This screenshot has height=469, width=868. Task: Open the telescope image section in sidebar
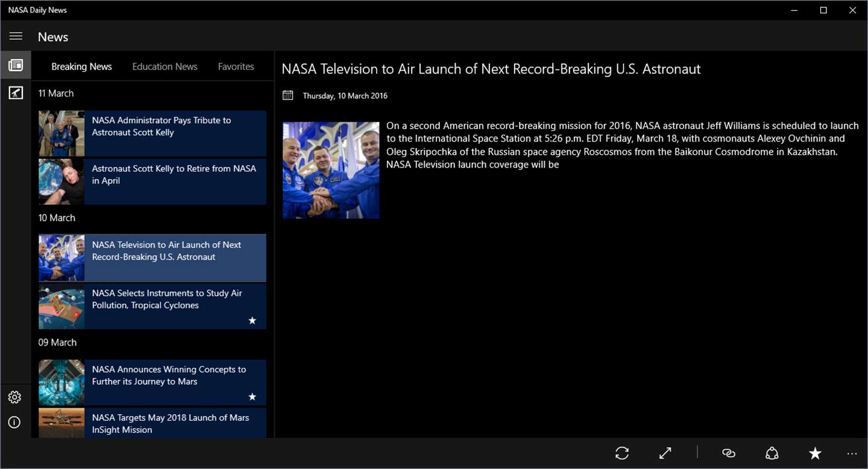coord(16,93)
